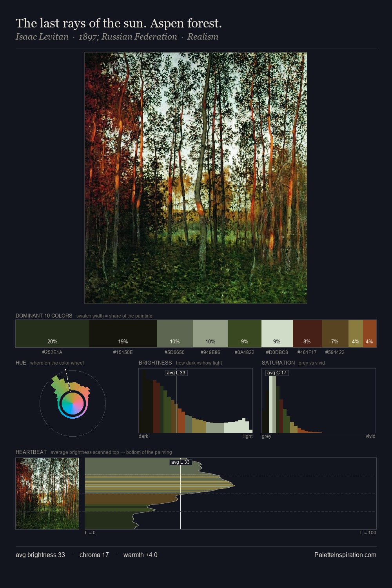Click '1897; Russian Federation' subtitle text
The width and height of the screenshot is (392, 588).
point(128,37)
